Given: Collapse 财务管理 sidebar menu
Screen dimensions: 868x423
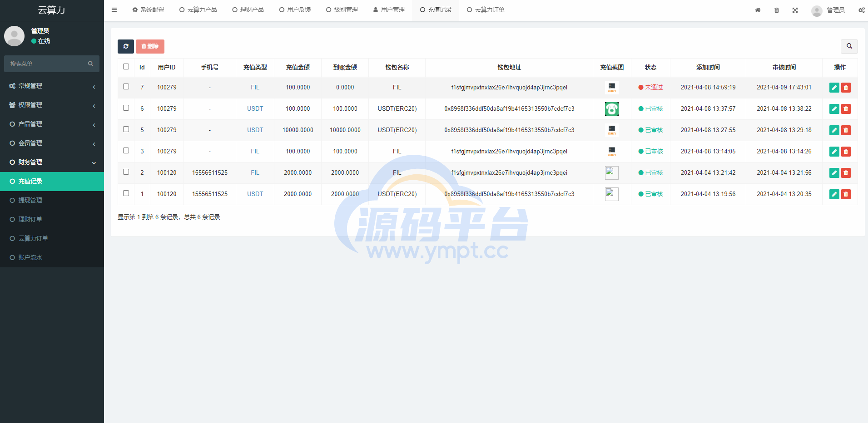Looking at the screenshot, I should (x=52, y=162).
